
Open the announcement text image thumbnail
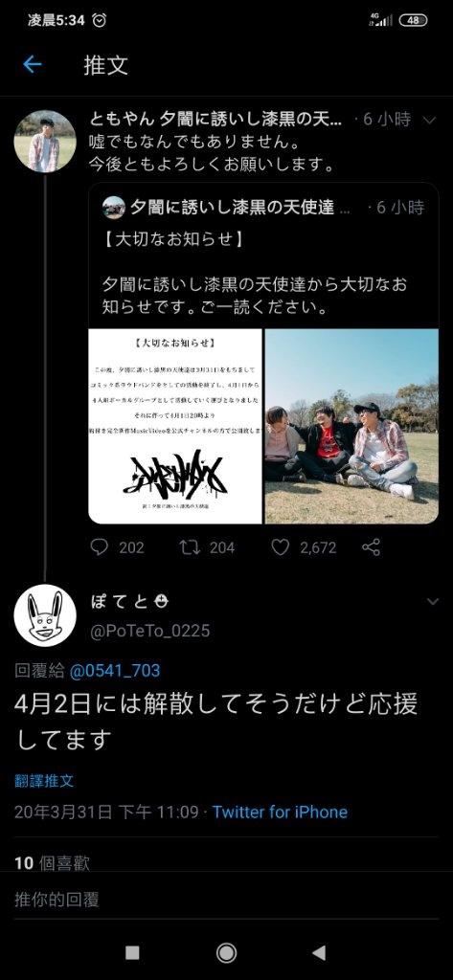(175, 426)
